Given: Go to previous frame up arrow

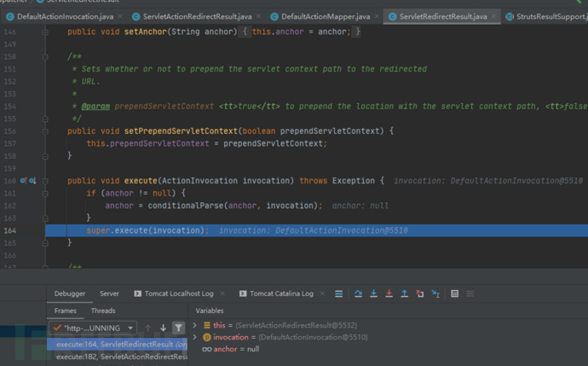Looking at the screenshot, I should [x=147, y=328].
